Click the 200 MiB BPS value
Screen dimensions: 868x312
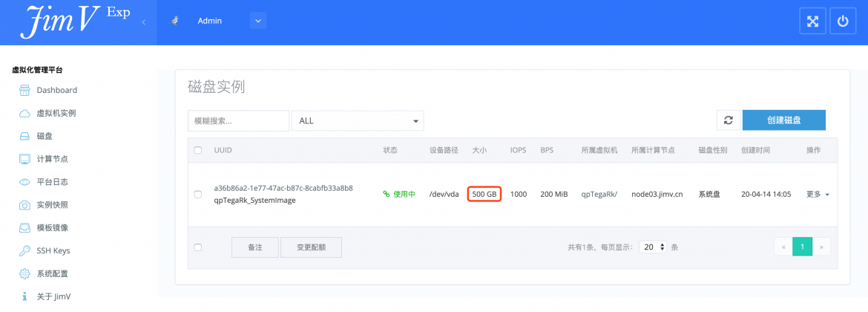click(x=554, y=195)
